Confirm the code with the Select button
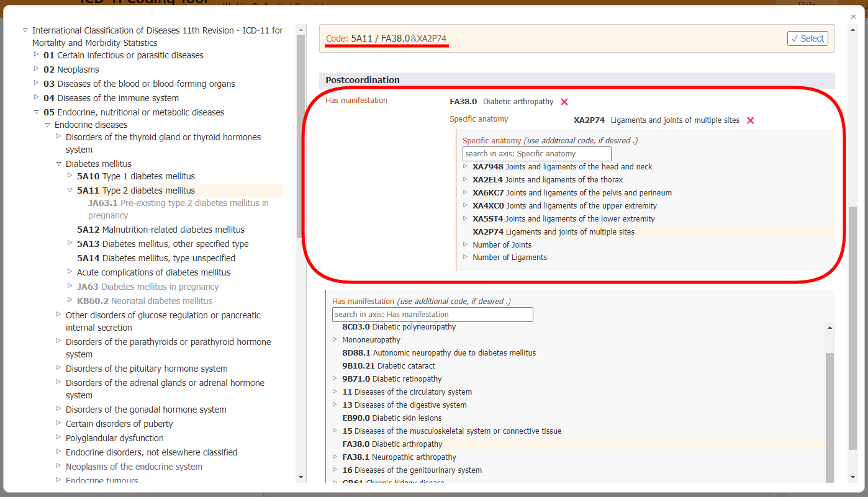 coord(807,38)
